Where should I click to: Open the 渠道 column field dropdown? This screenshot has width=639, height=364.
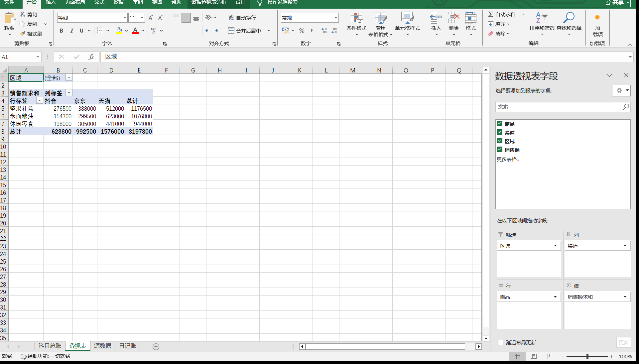[625, 246]
